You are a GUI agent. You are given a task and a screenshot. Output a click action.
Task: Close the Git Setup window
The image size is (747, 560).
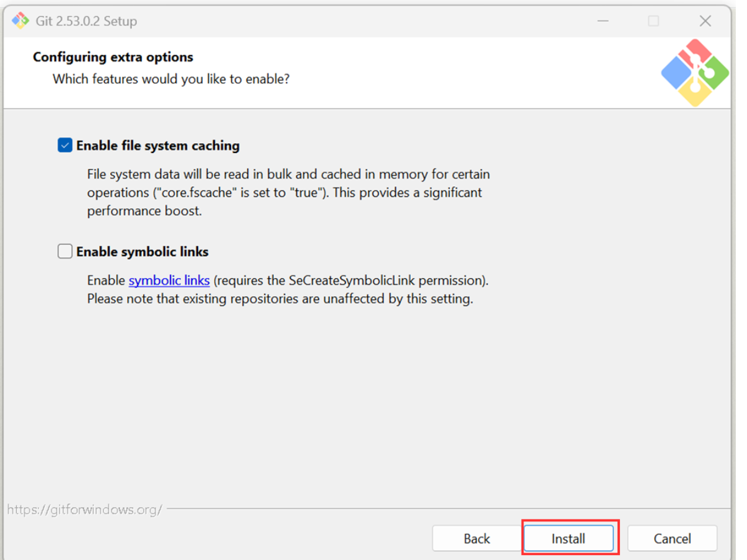tap(705, 21)
